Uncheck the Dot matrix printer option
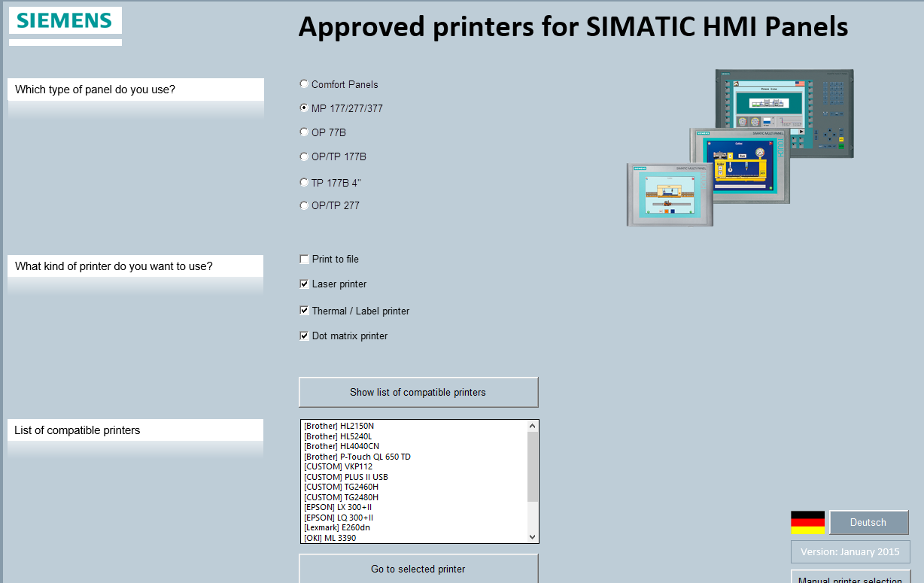Screen dimensions: 924x583 point(305,336)
